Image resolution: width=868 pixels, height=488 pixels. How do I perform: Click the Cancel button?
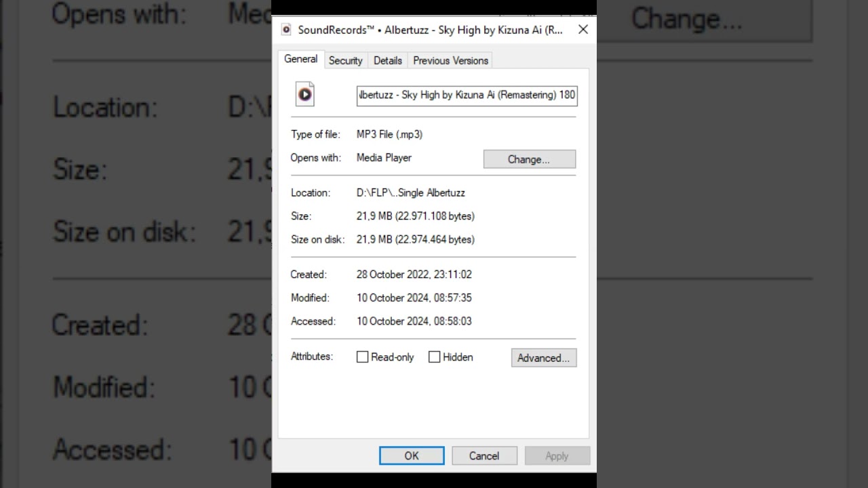click(484, 455)
